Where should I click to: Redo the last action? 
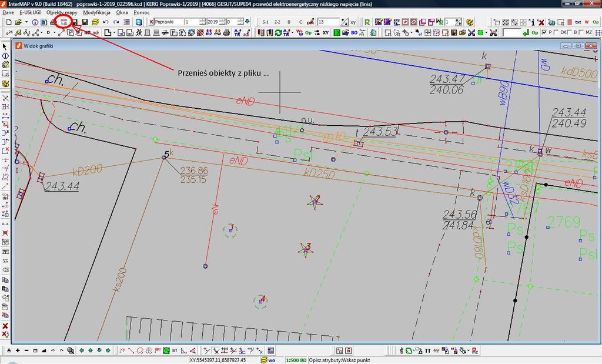tap(116, 22)
